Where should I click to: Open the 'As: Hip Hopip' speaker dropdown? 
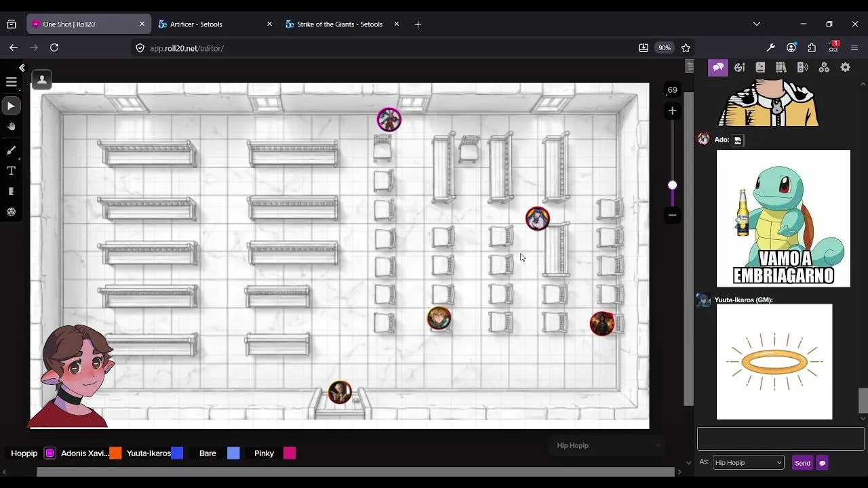coord(748,462)
